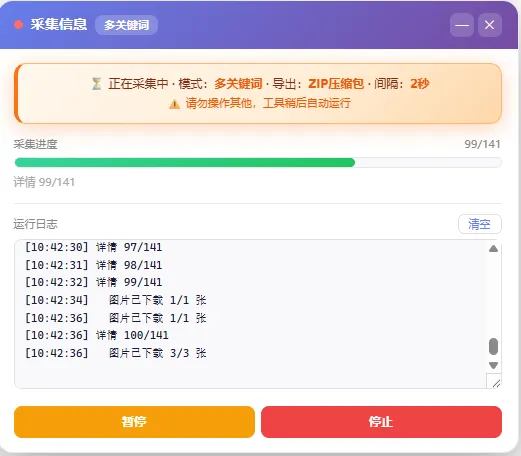Stop collection with the red 停止 button
This screenshot has width=521, height=456.
[x=381, y=422]
